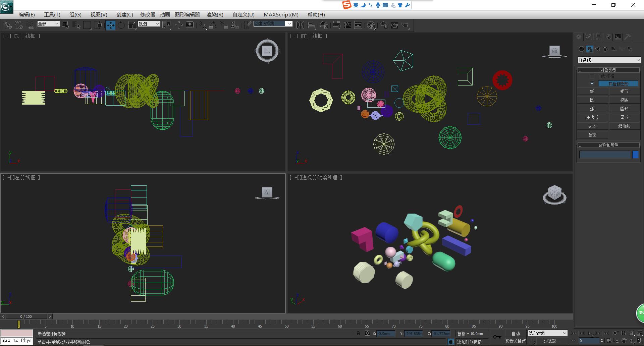Image resolution: width=644 pixels, height=346 pixels.
Task: Click the 文本 text shape button
Action: point(592,126)
